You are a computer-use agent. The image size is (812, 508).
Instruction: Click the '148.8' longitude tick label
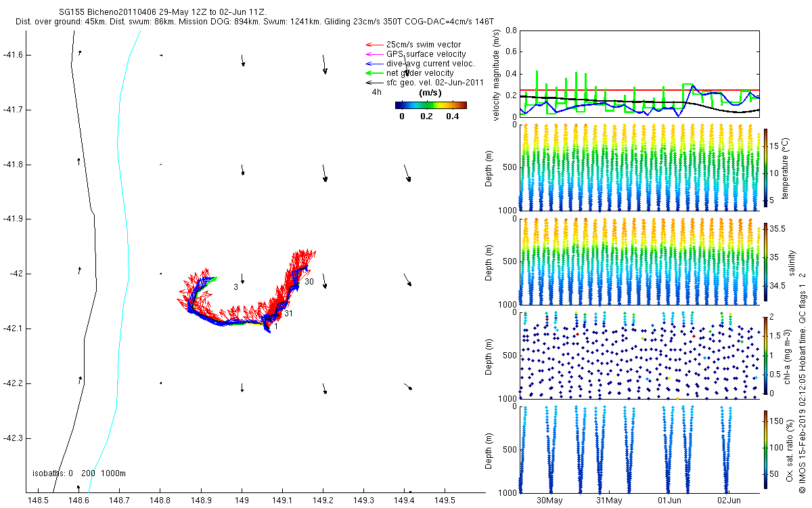[160, 500]
